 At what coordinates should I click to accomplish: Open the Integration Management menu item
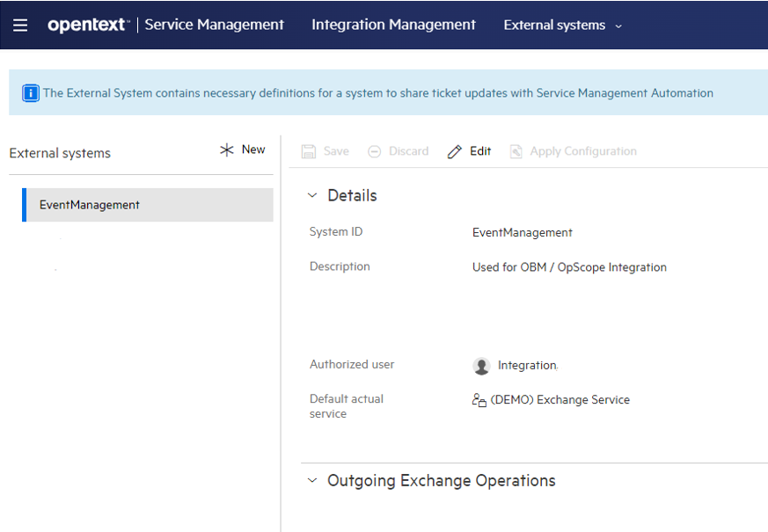(x=393, y=25)
